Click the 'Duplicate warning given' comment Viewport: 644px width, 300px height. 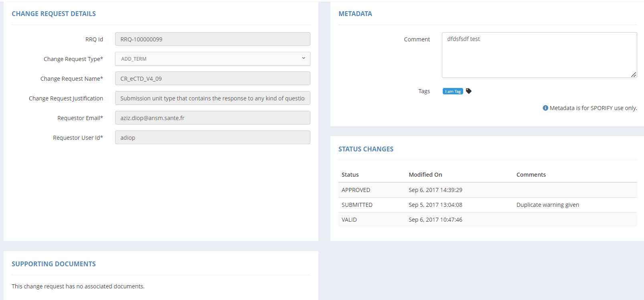click(x=547, y=205)
